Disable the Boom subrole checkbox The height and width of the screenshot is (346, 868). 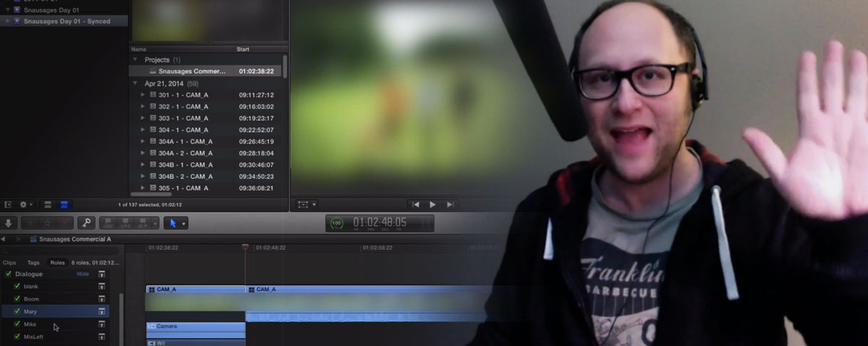tap(17, 299)
